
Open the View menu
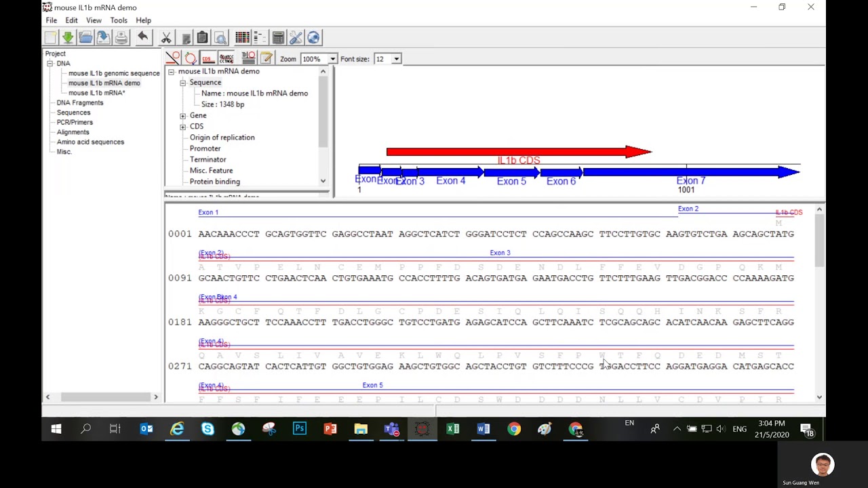tap(94, 20)
